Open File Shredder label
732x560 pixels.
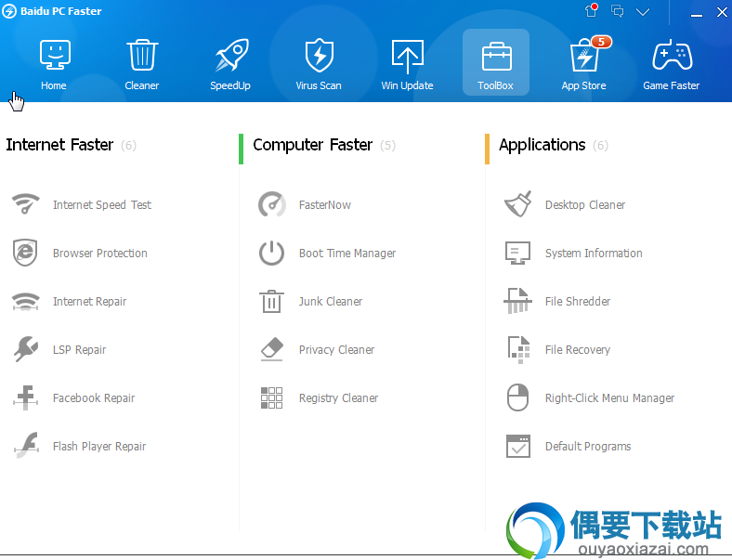click(x=578, y=302)
